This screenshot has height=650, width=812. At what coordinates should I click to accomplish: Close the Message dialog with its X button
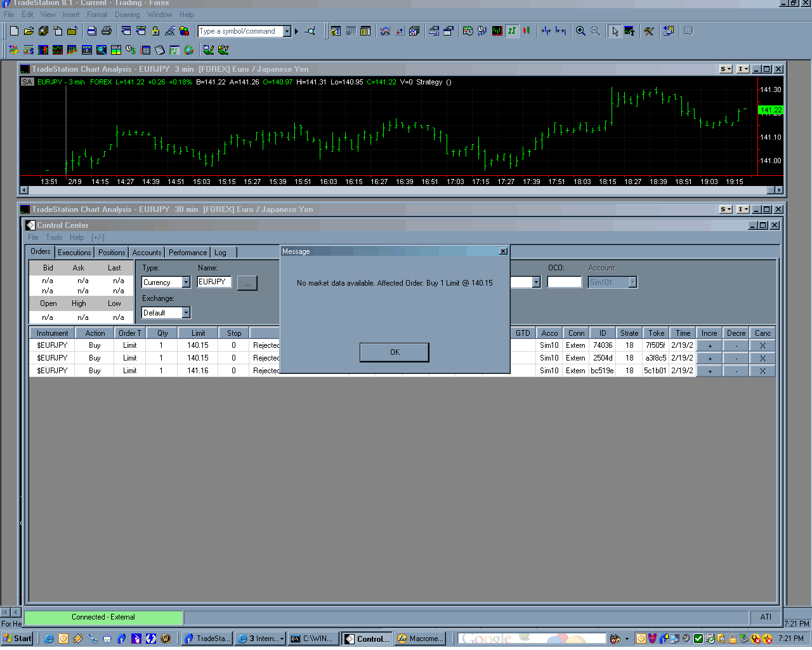pos(503,251)
